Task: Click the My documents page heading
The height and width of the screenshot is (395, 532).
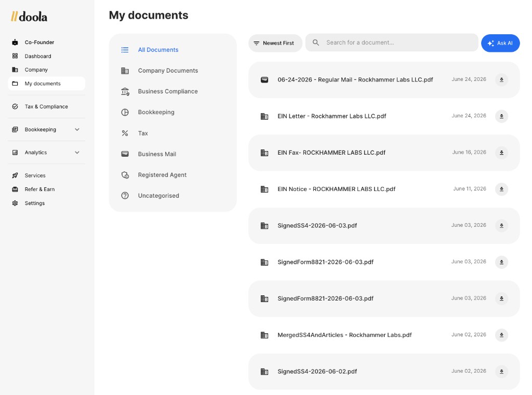Action: point(149,15)
